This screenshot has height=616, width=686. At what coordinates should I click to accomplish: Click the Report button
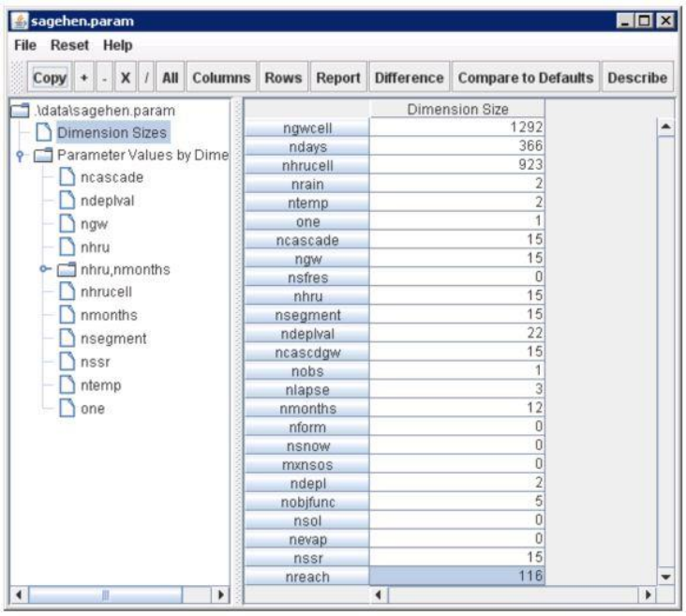tap(338, 78)
